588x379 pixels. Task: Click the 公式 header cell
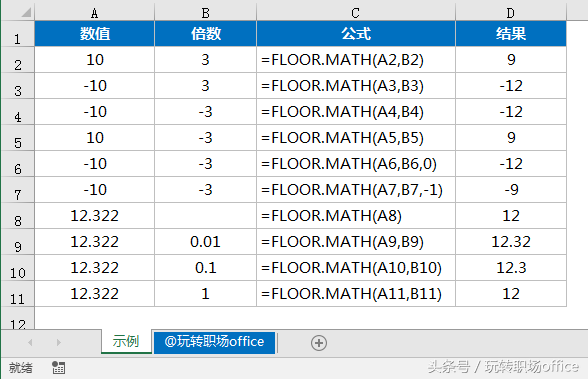point(356,34)
